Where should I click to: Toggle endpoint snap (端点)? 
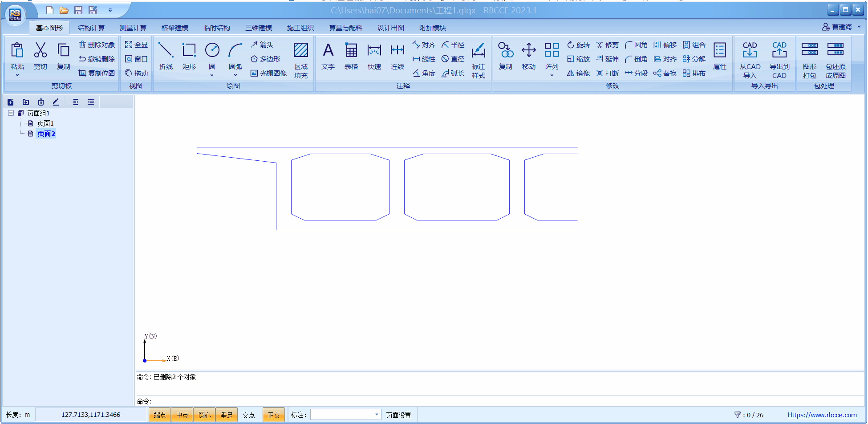point(160,415)
